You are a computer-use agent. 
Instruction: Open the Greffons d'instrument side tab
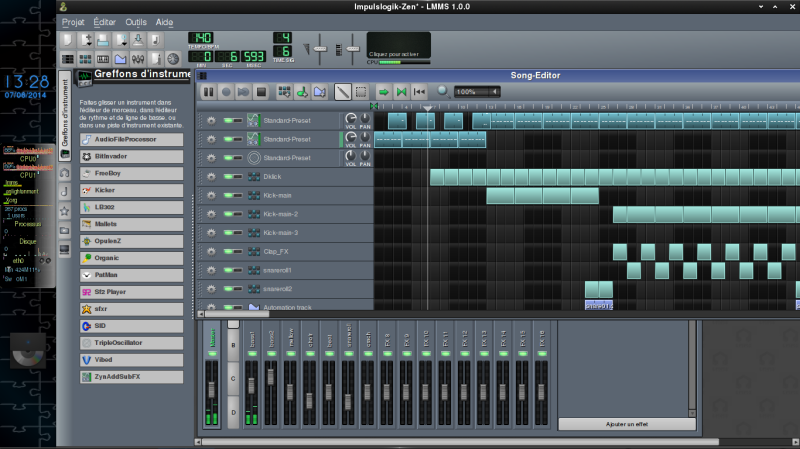pyautogui.click(x=65, y=118)
